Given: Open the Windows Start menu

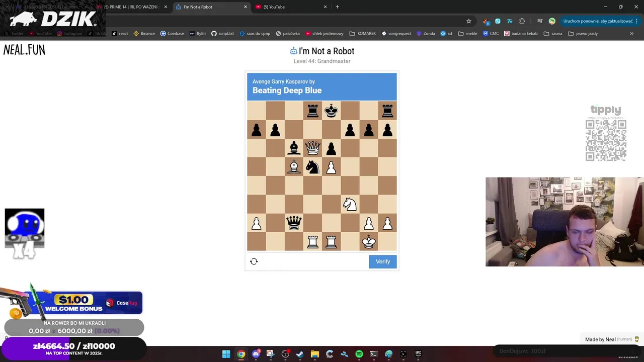Looking at the screenshot, I should tap(226, 354).
